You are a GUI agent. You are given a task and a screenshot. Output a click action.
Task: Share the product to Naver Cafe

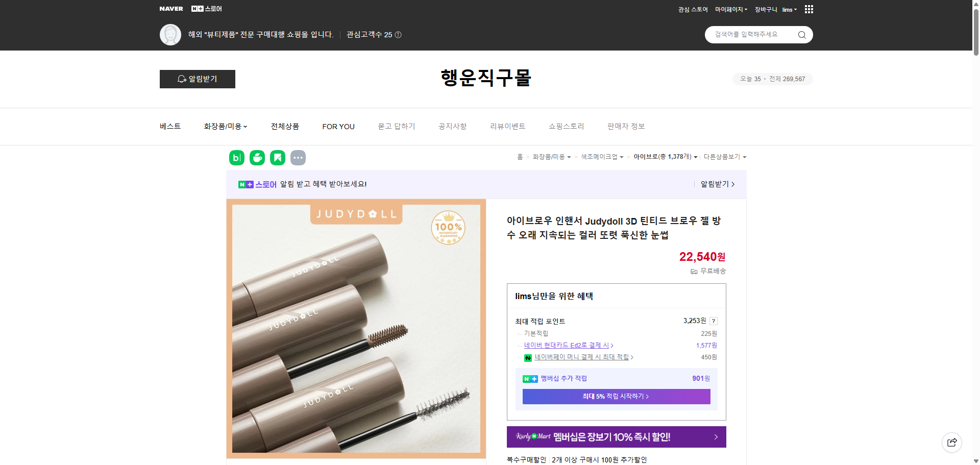pos(257,157)
